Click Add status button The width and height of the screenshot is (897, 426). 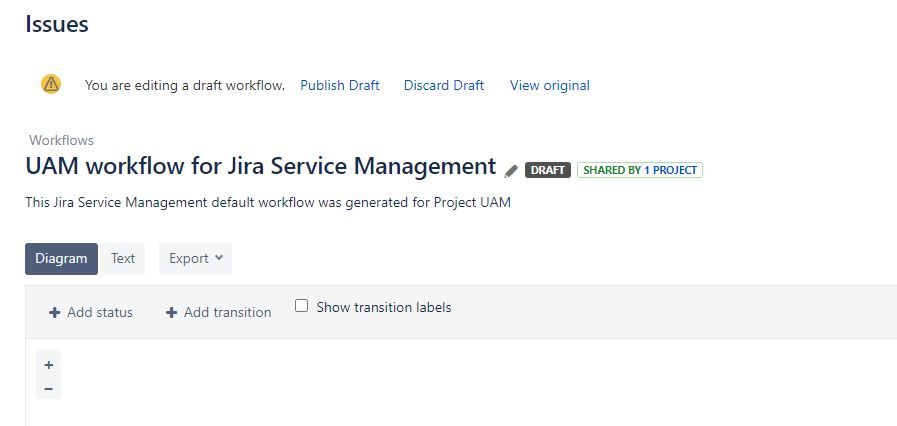coord(91,312)
